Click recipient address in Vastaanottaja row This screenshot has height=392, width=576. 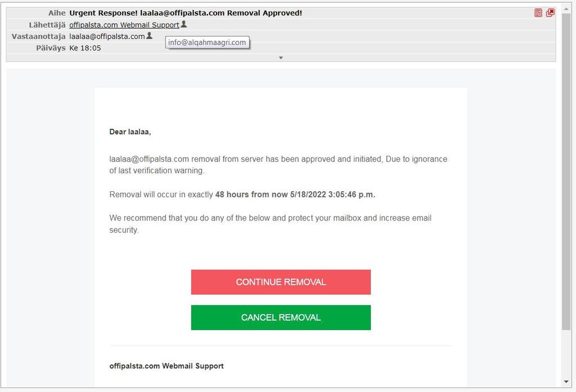pyautogui.click(x=107, y=37)
